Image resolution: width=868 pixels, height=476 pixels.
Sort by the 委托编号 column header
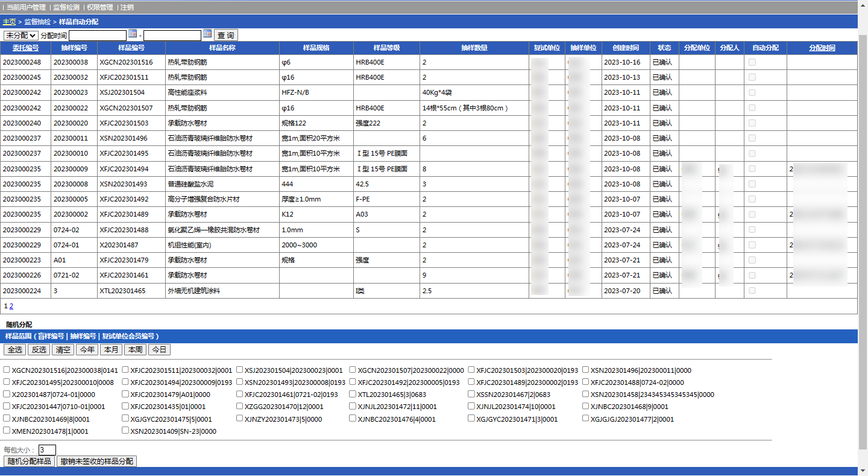pos(25,48)
